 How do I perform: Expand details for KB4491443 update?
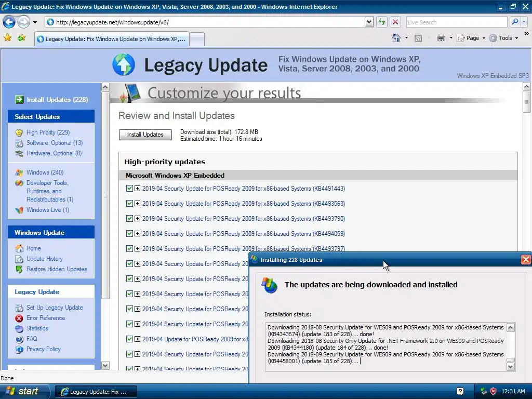137,188
